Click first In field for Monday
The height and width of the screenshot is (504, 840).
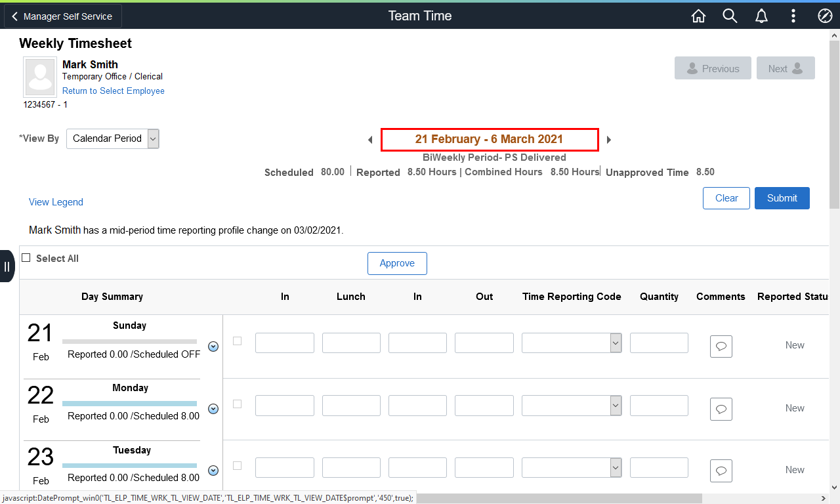tap(285, 406)
